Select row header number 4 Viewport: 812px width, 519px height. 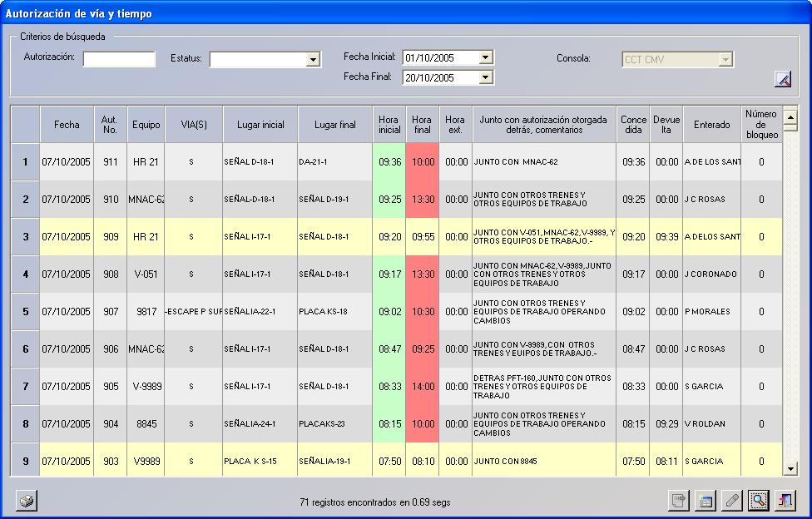tap(25, 274)
